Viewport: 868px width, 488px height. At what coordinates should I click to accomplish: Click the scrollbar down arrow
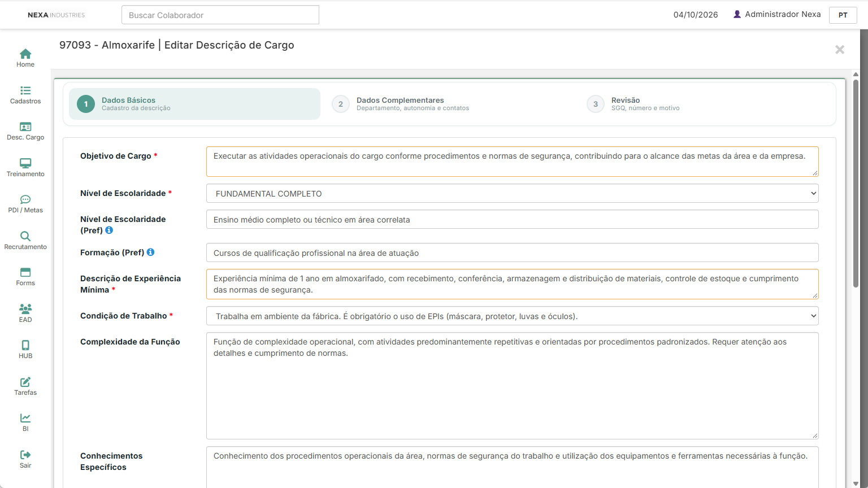point(856,483)
